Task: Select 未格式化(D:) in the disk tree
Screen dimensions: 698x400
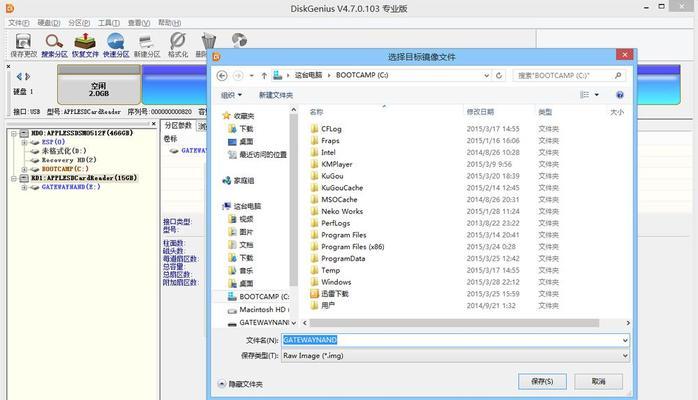Action: [x=64, y=151]
